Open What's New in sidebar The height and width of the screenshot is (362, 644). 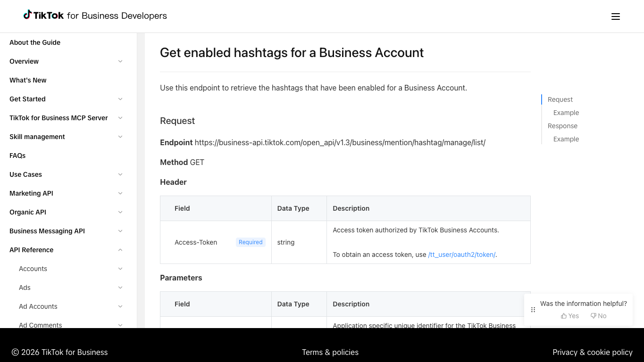point(28,80)
